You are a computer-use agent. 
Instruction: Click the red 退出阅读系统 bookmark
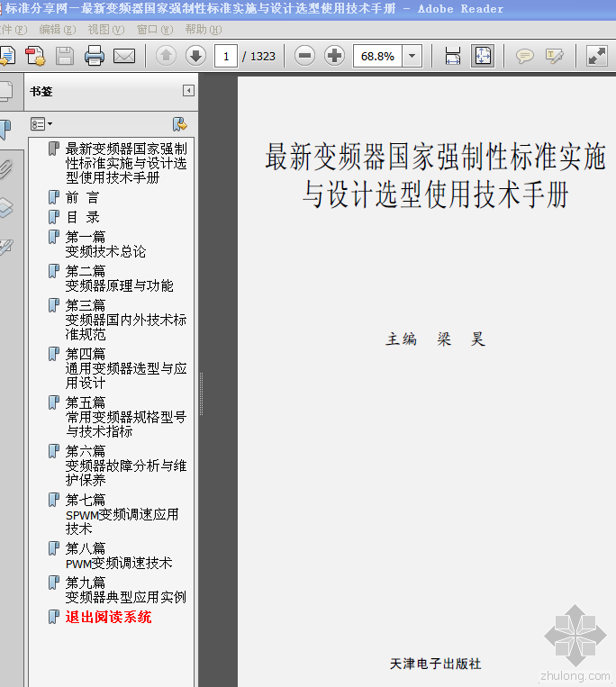[x=108, y=617]
